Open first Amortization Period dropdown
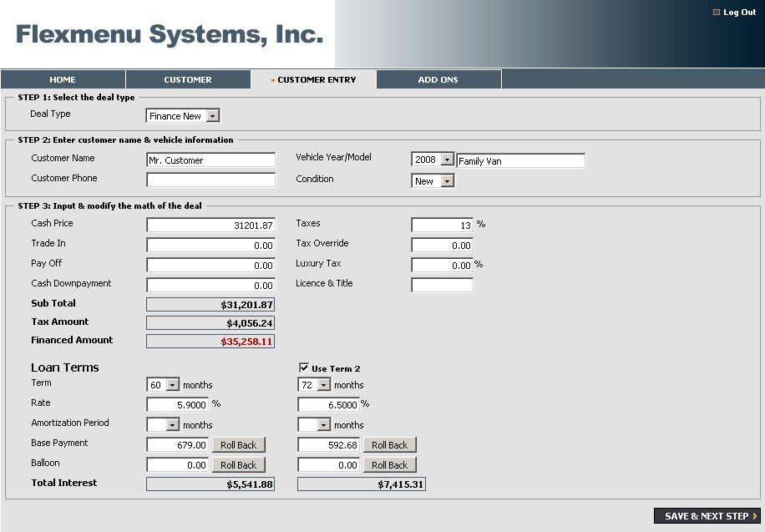The width and height of the screenshot is (765, 532). pyautogui.click(x=163, y=424)
